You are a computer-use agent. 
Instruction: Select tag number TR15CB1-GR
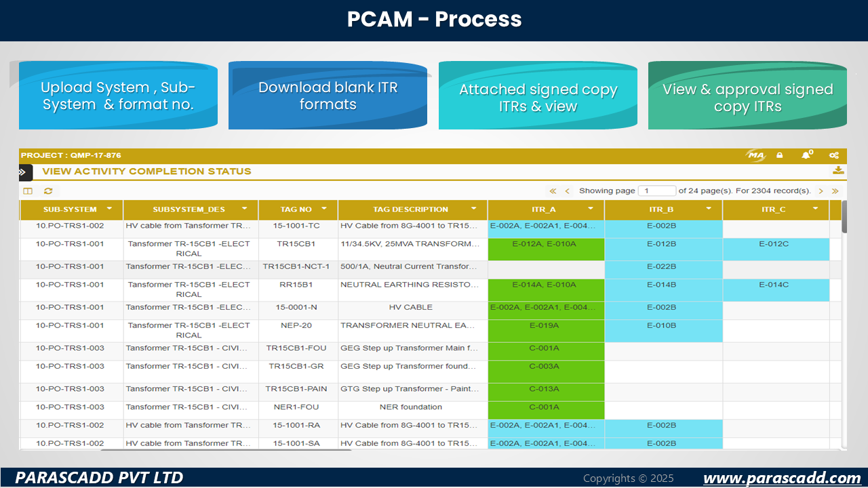296,367
